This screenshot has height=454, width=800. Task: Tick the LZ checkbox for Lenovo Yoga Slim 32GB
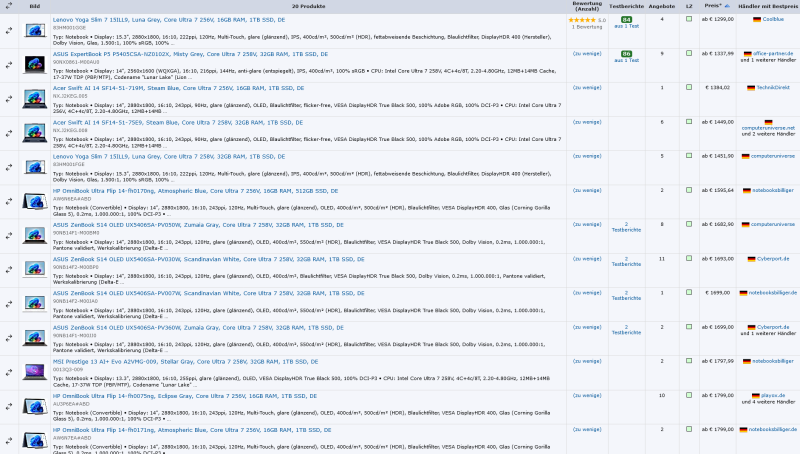[689, 156]
